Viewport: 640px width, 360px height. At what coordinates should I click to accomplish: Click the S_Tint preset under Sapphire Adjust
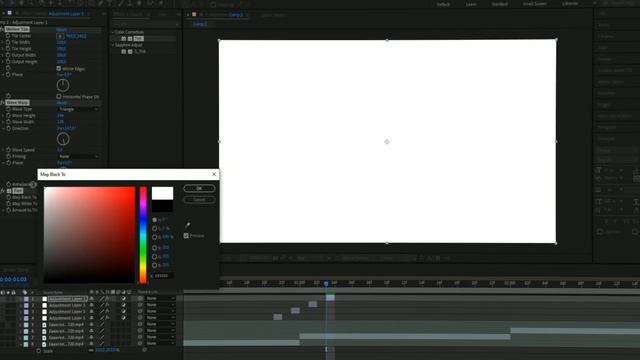[x=140, y=52]
